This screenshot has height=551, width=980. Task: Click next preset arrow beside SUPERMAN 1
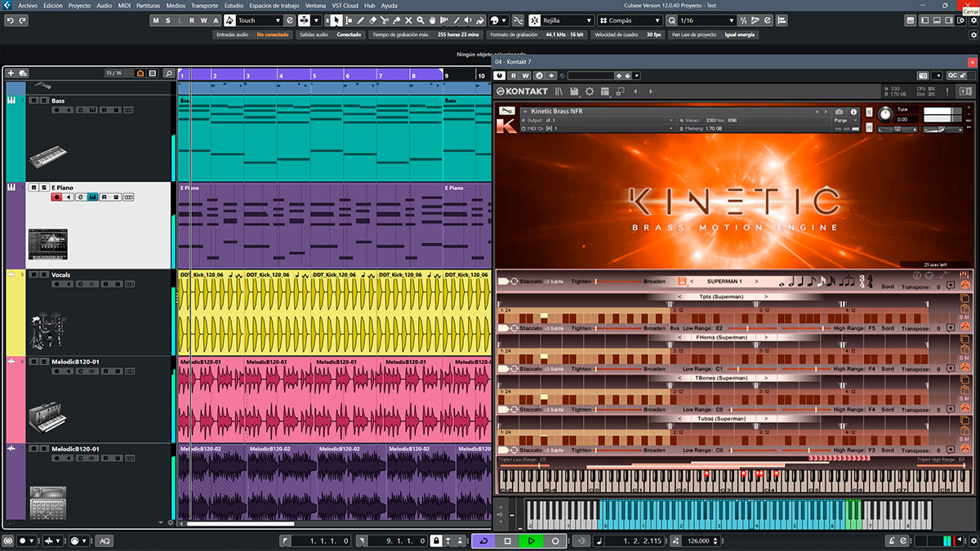(x=758, y=282)
